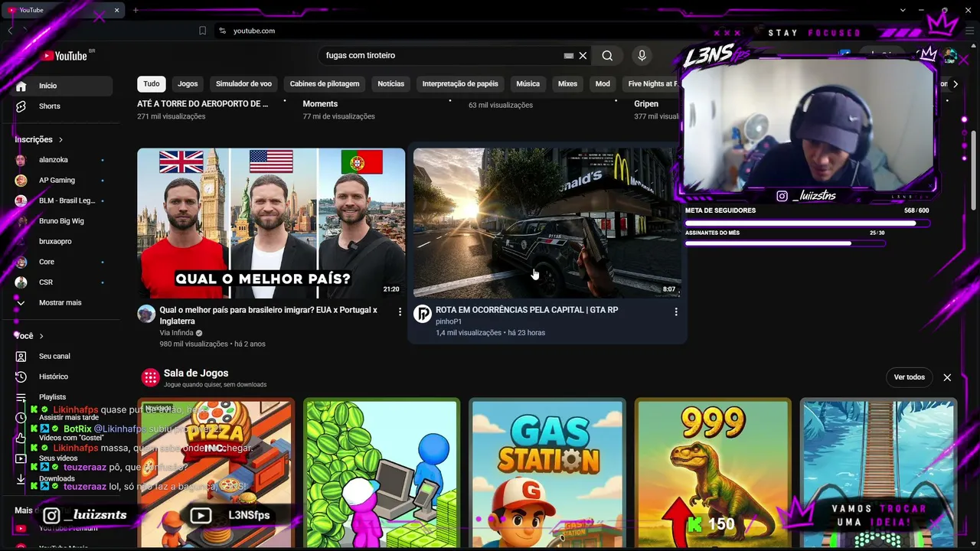Open the Gas Station game card

click(x=547, y=474)
